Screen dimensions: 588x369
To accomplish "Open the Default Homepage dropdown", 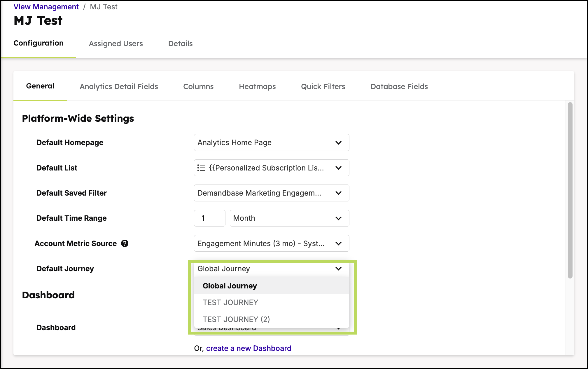I will 272,142.
